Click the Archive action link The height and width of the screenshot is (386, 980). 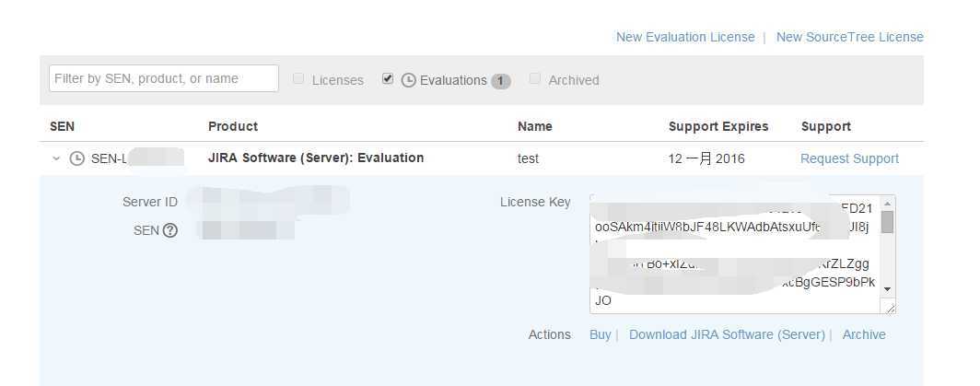coord(864,334)
